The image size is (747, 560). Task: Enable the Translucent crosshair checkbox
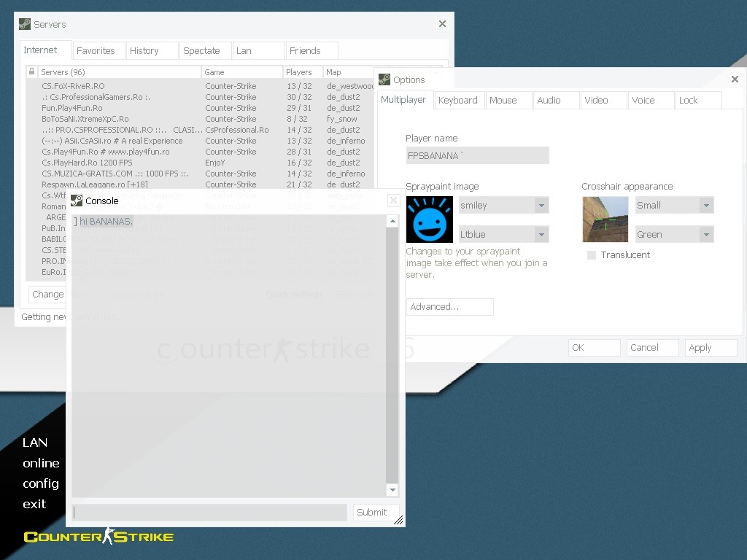592,255
